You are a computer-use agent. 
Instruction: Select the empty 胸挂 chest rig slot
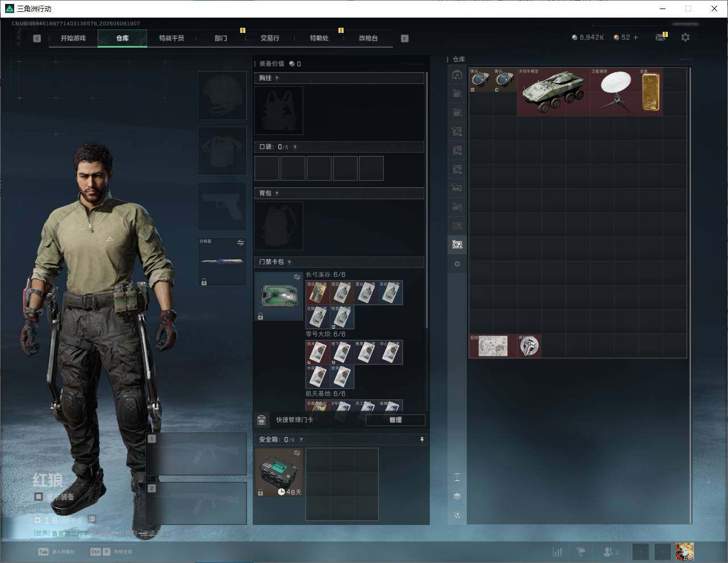279,111
